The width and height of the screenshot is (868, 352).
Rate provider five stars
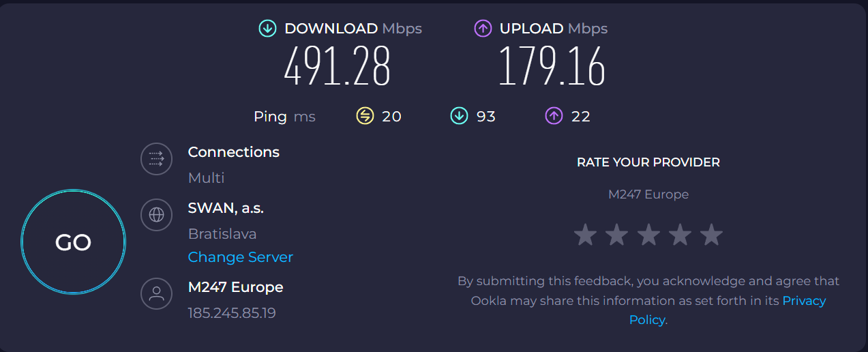pyautogui.click(x=711, y=235)
